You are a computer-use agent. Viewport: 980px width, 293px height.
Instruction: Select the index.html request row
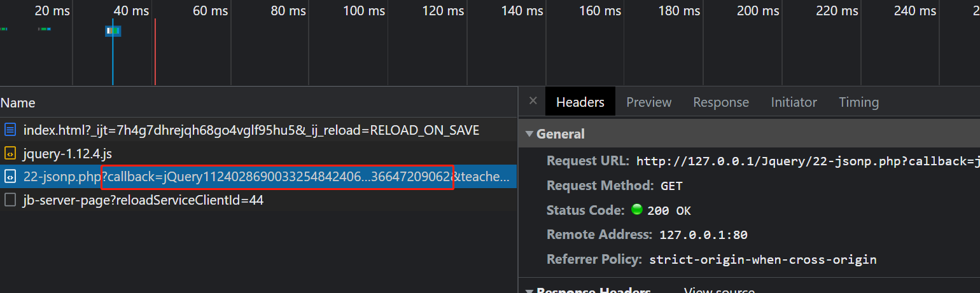[x=258, y=130]
